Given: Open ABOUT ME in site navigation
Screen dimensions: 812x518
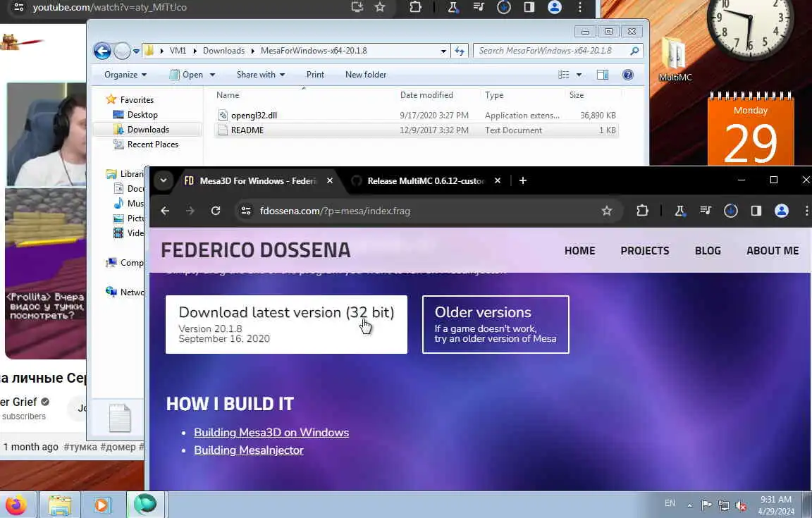Looking at the screenshot, I should coord(773,251).
